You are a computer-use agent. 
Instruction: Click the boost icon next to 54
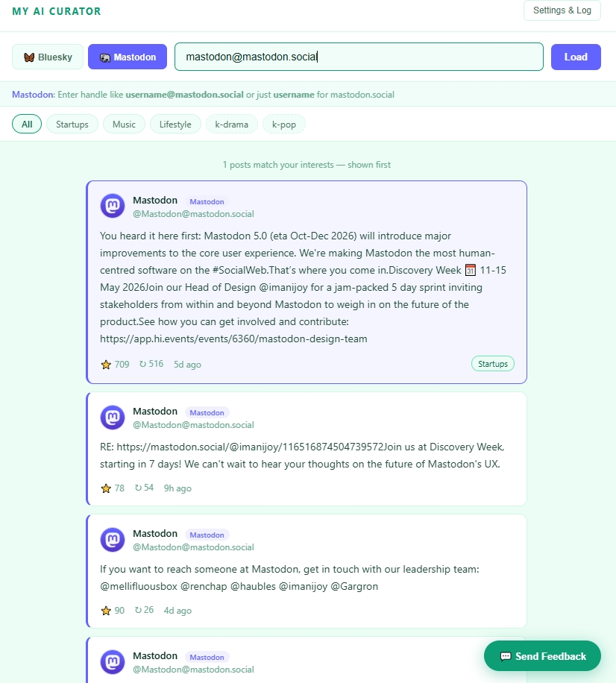tap(138, 488)
